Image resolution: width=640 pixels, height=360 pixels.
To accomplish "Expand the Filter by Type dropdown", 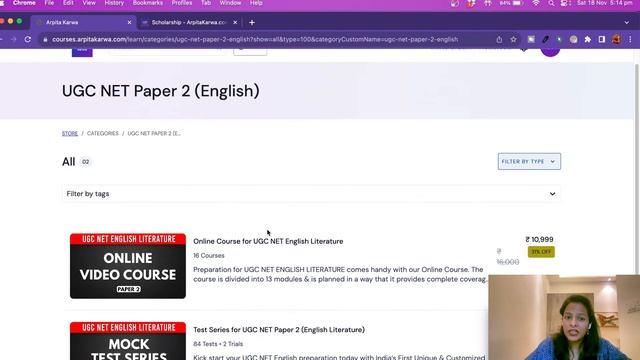I will pos(529,162).
